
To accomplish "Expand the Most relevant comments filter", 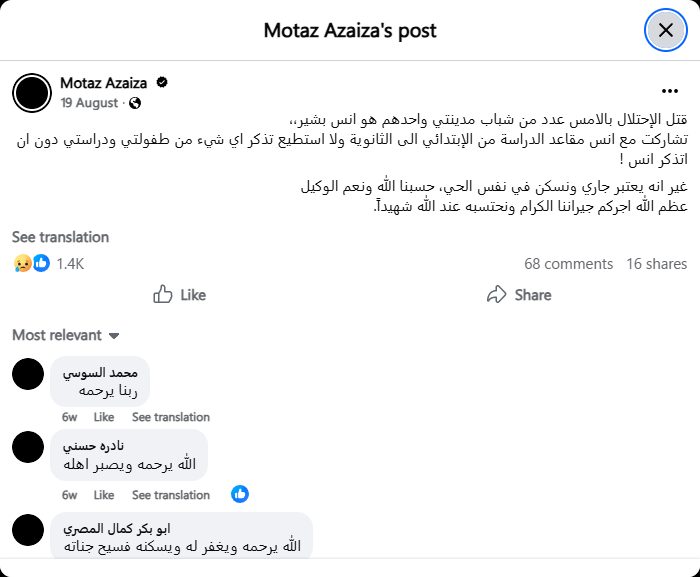I will 66,335.
